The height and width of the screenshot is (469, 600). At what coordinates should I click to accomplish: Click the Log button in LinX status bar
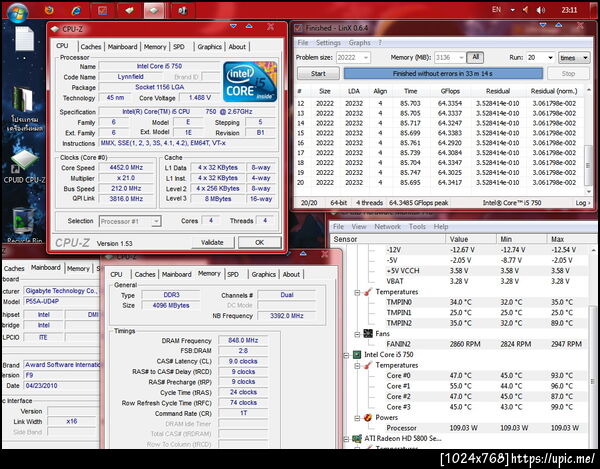[x=582, y=203]
